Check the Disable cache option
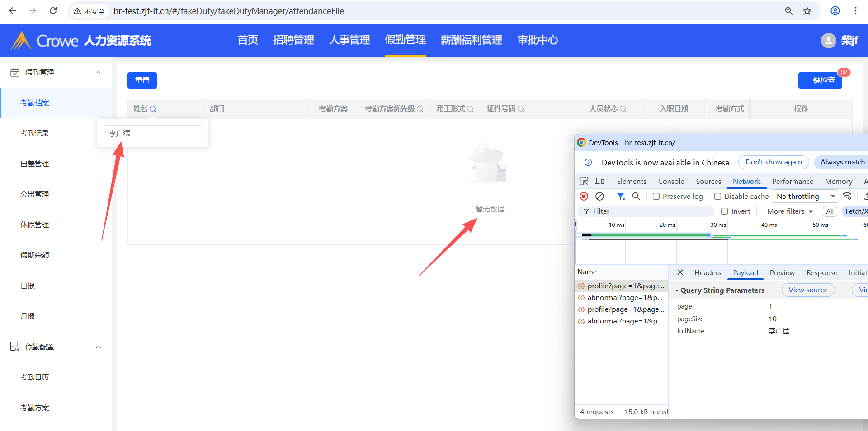 [717, 197]
